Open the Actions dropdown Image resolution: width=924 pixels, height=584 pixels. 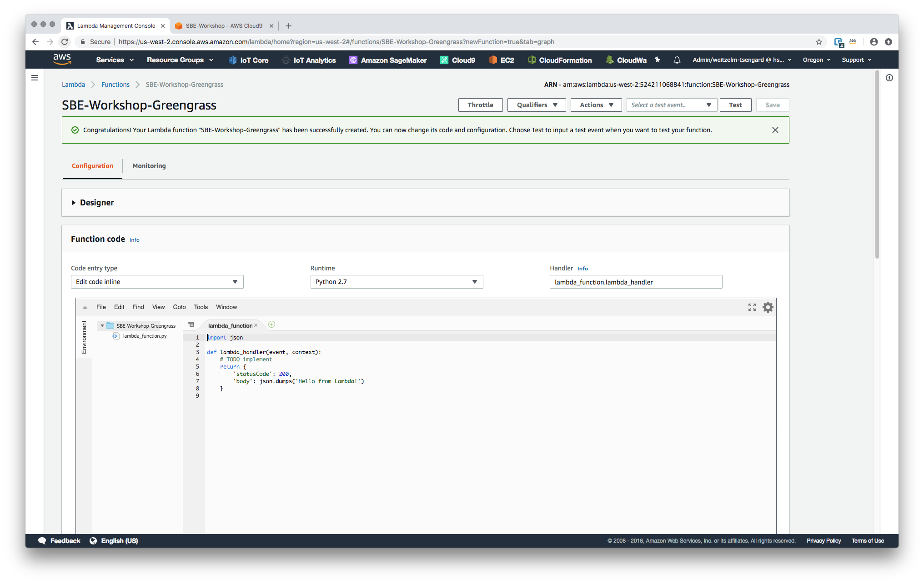(596, 105)
